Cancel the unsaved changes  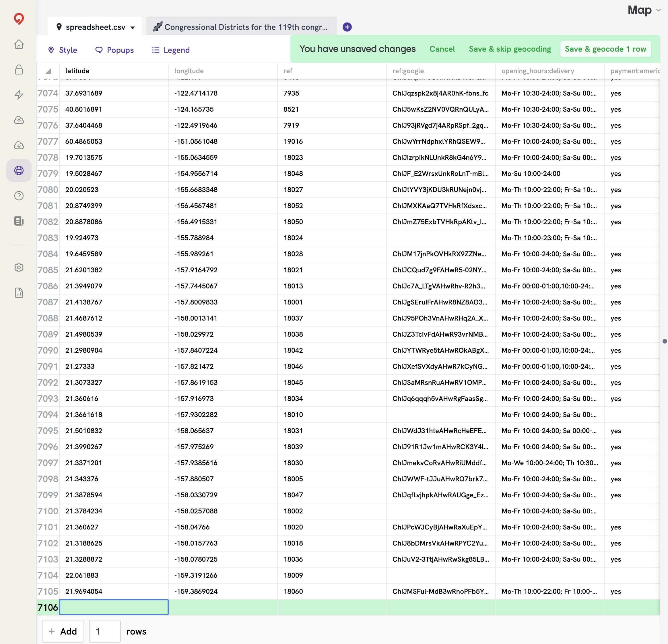[442, 49]
